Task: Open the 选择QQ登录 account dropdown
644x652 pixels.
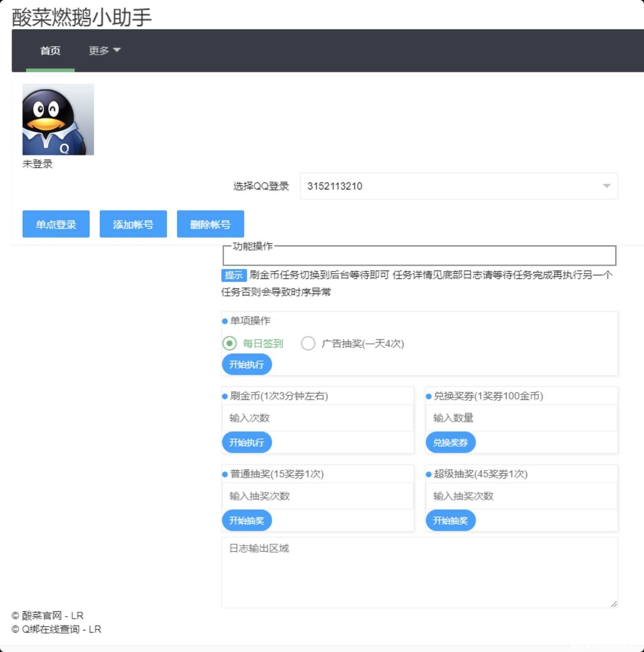Action: click(459, 186)
